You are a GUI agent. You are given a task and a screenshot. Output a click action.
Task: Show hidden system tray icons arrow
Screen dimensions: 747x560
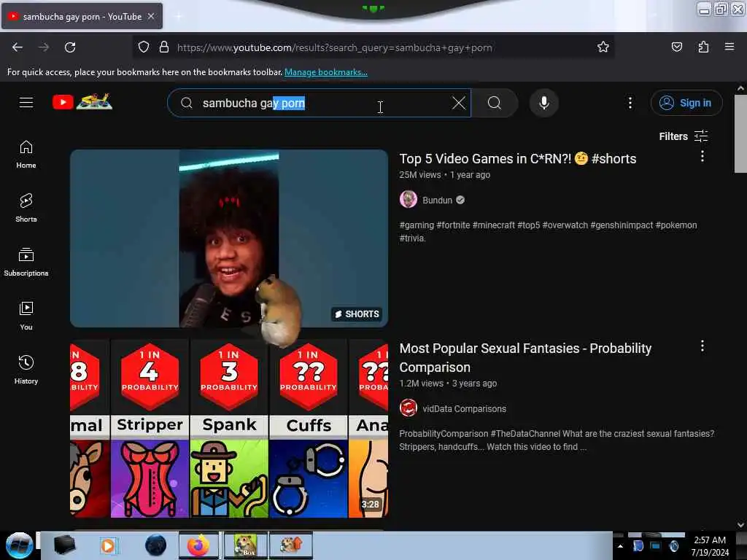[x=620, y=546]
